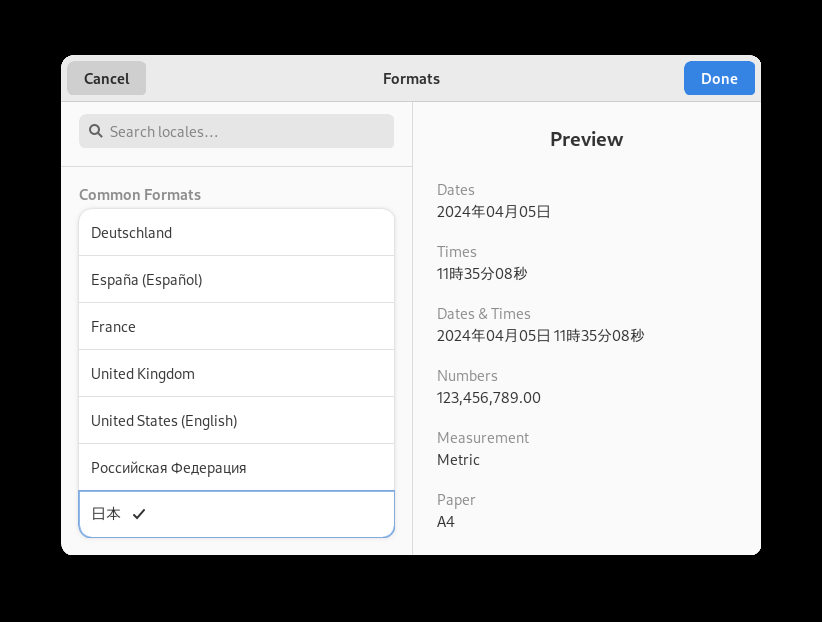The width and height of the screenshot is (822, 622).
Task: Click the Preview heading
Action: coord(587,140)
